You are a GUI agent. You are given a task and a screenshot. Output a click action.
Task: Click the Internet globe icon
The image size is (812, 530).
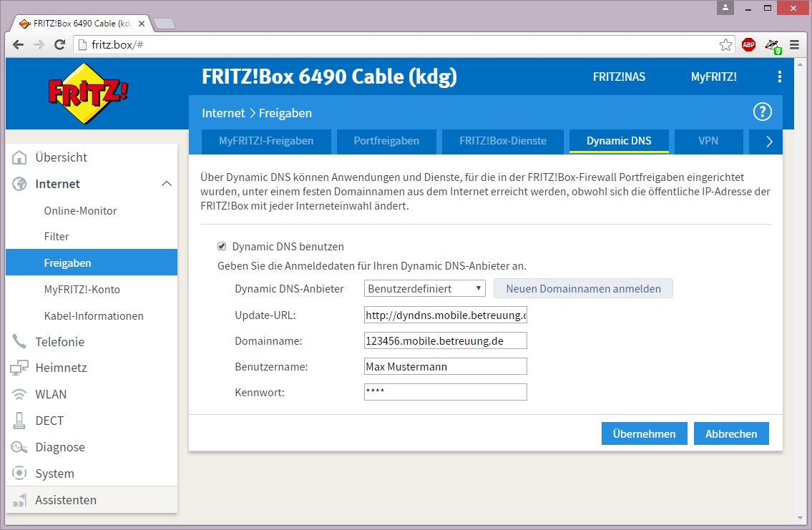19,184
